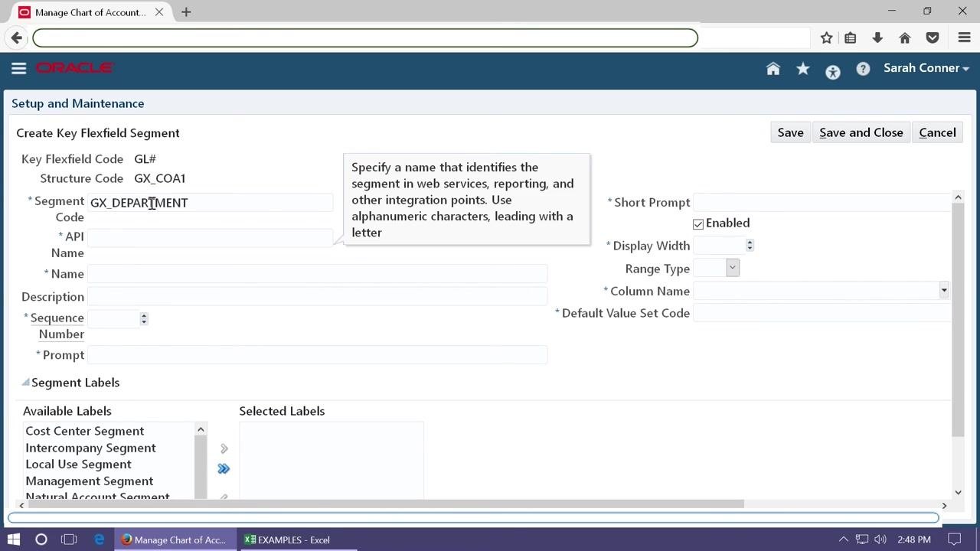The image size is (980, 551).
Task: Go to Oracle Home via house icon
Action: pyautogui.click(x=773, y=69)
